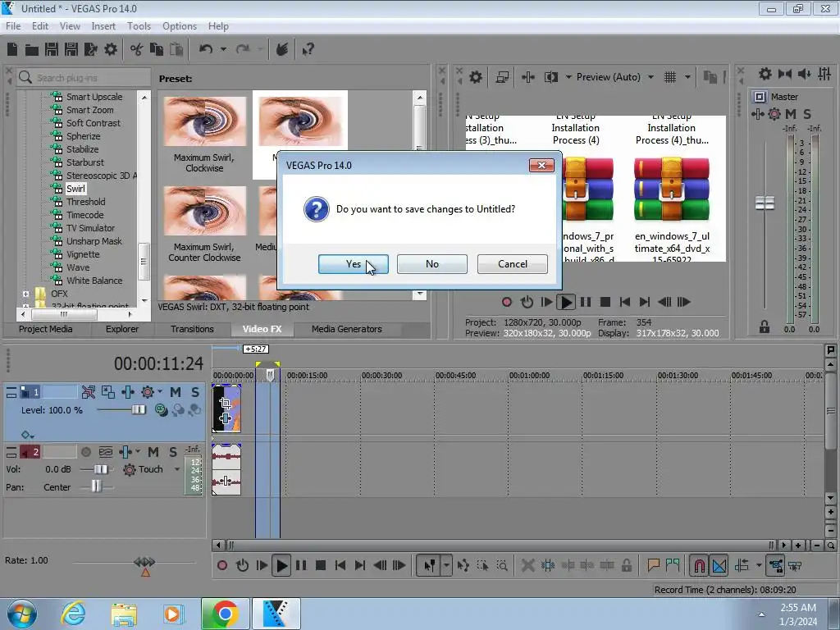Open the Windows Start menu
Image resolution: width=840 pixels, height=630 pixels.
pos(21,614)
